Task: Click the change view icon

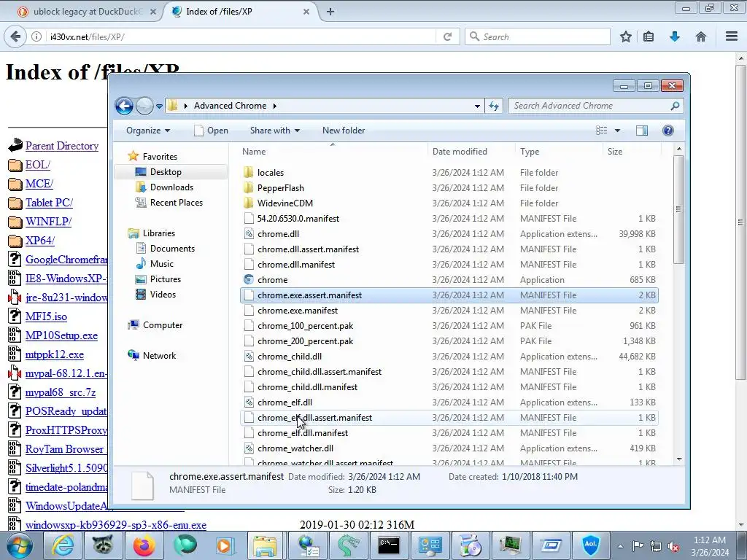Action: (x=602, y=131)
